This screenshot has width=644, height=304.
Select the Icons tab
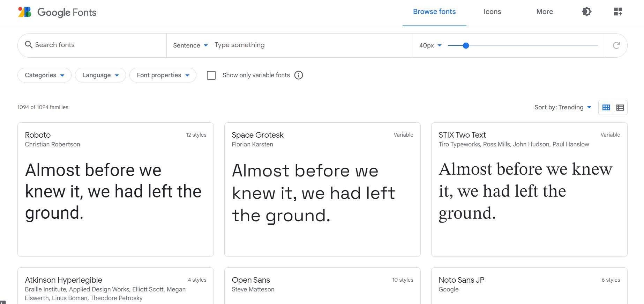click(x=492, y=12)
